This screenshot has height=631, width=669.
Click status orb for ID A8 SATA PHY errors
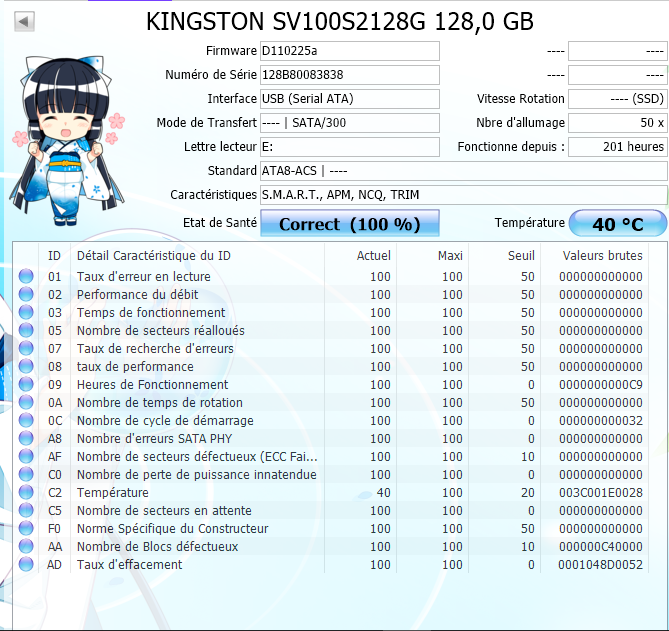pos(26,438)
